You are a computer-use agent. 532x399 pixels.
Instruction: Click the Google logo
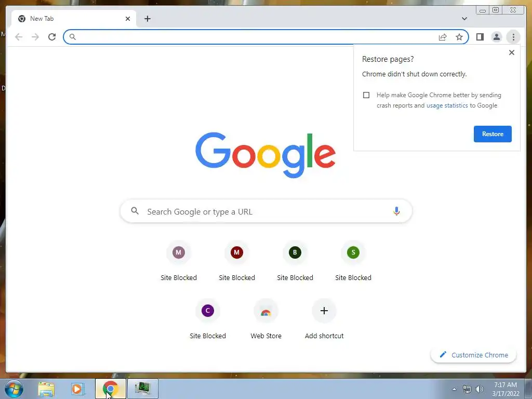265,155
